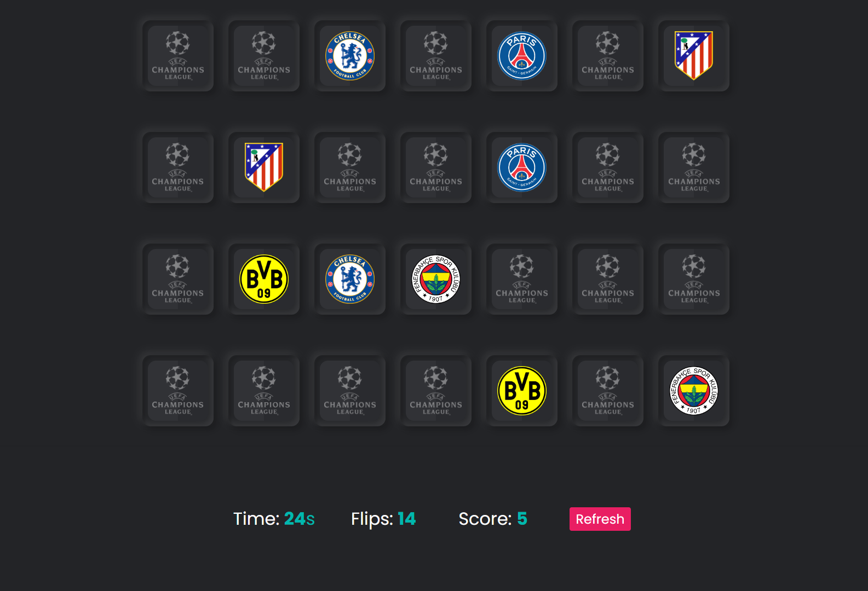Image resolution: width=868 pixels, height=591 pixels.
Task: Flip the hidden card right of the BVB bottom card
Action: (607, 390)
